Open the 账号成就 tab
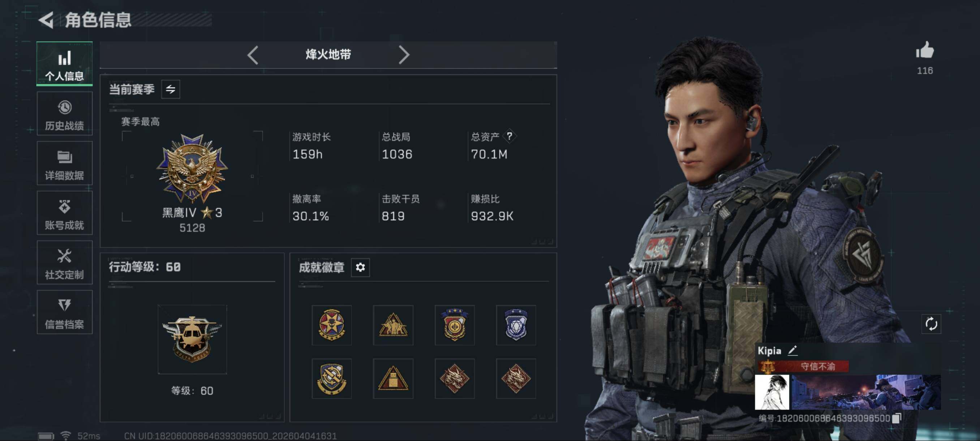 (64, 213)
